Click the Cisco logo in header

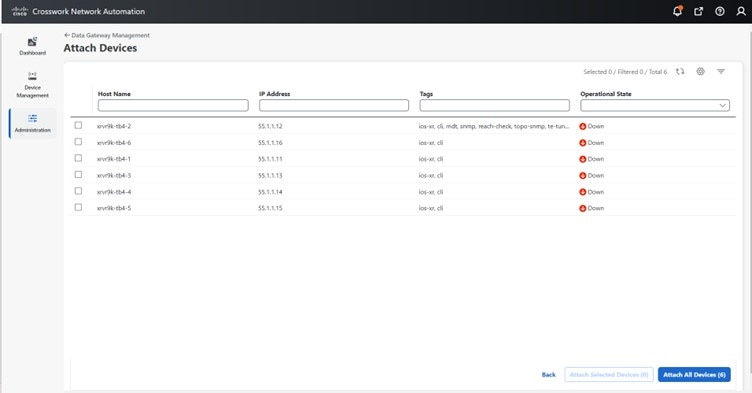[20, 11]
